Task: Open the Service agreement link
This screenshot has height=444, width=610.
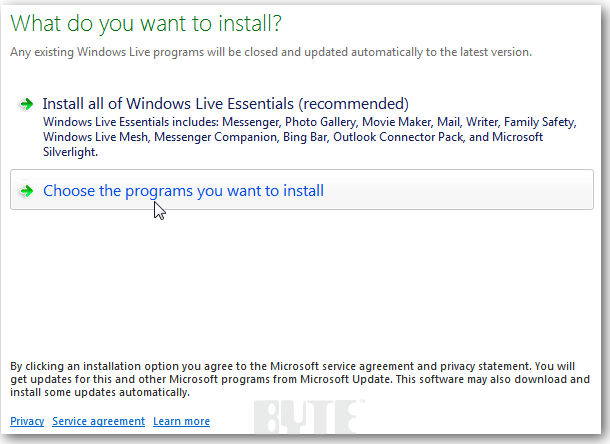Action: (x=98, y=422)
